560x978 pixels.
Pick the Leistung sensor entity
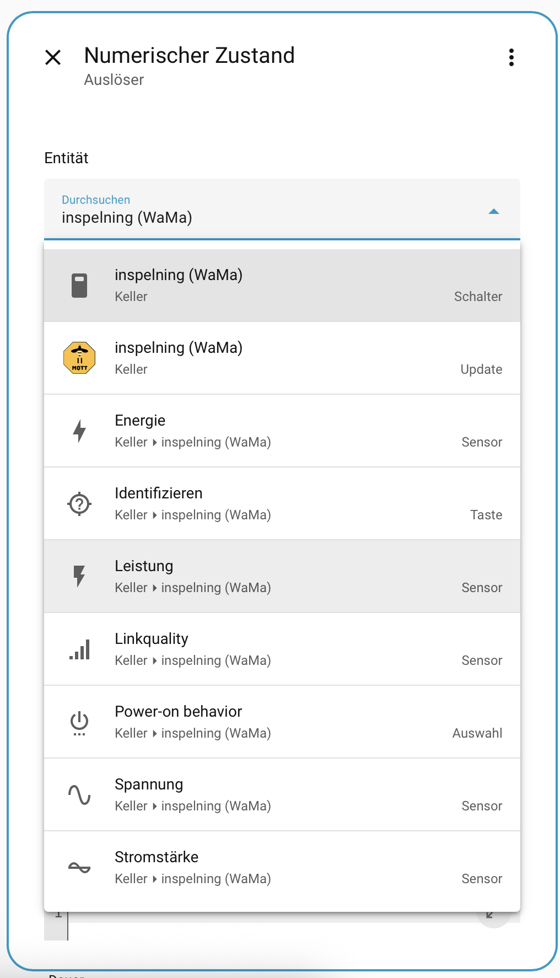282,577
